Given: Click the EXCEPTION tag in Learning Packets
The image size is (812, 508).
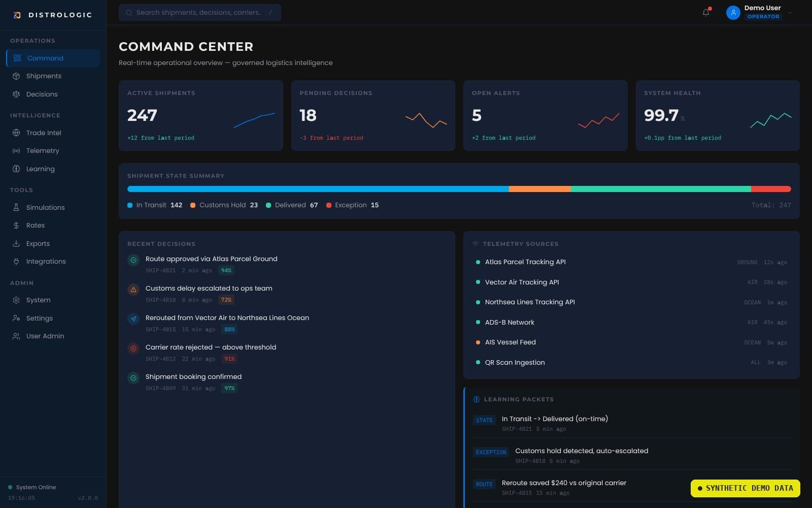Looking at the screenshot, I should click(x=491, y=452).
